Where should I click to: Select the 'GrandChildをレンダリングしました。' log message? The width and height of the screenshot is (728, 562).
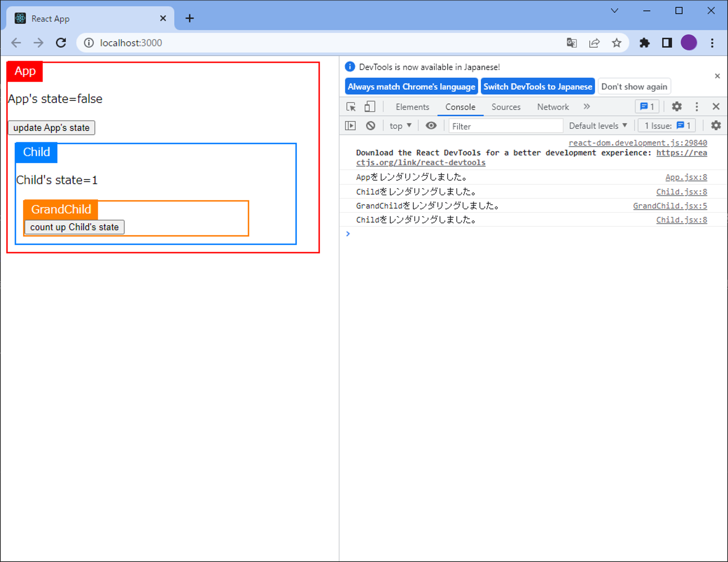coord(427,206)
